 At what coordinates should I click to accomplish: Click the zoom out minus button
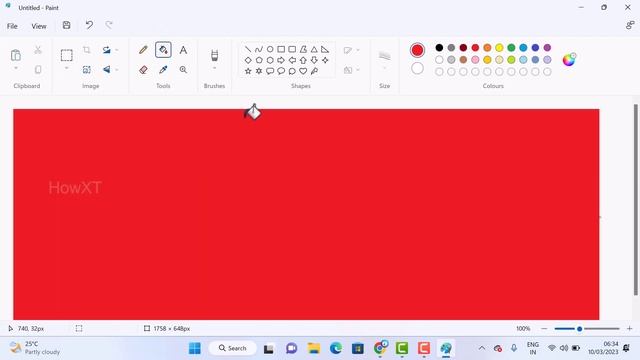(544, 329)
